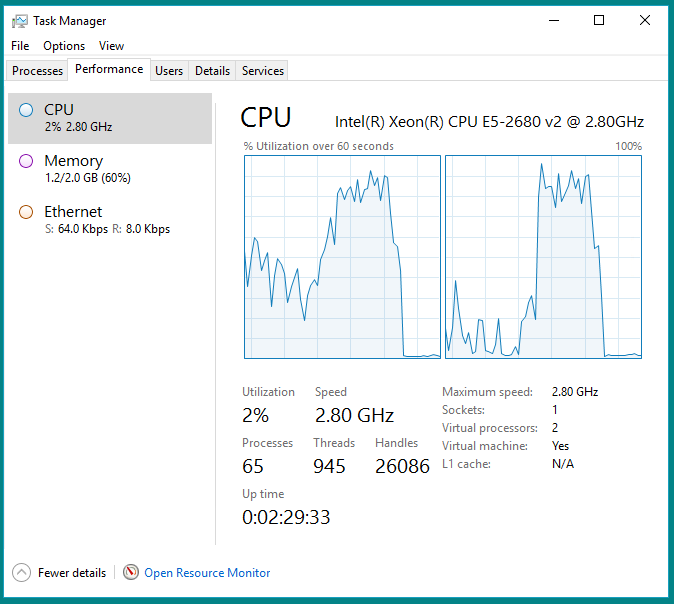Click the Fewer details label

[72, 573]
